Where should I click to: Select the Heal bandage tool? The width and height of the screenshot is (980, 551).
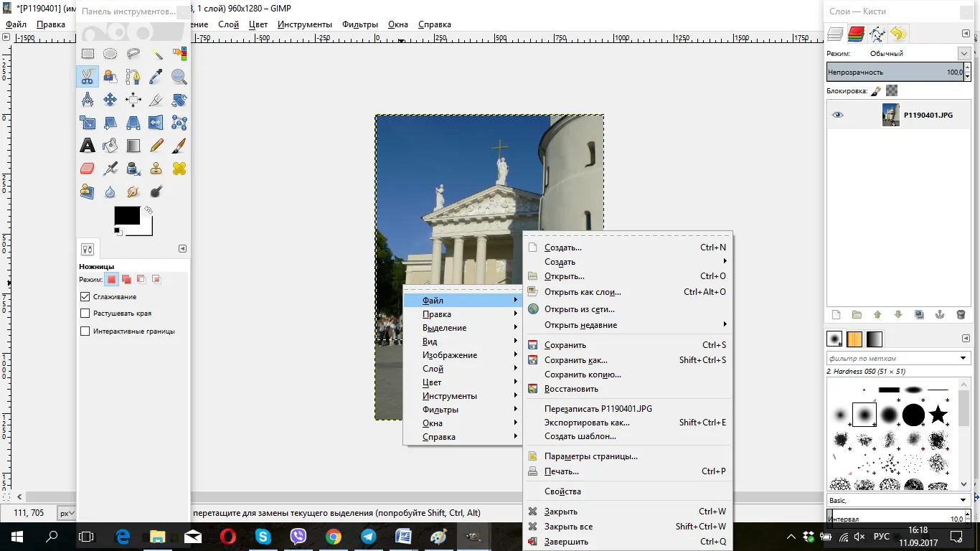pyautogui.click(x=179, y=169)
